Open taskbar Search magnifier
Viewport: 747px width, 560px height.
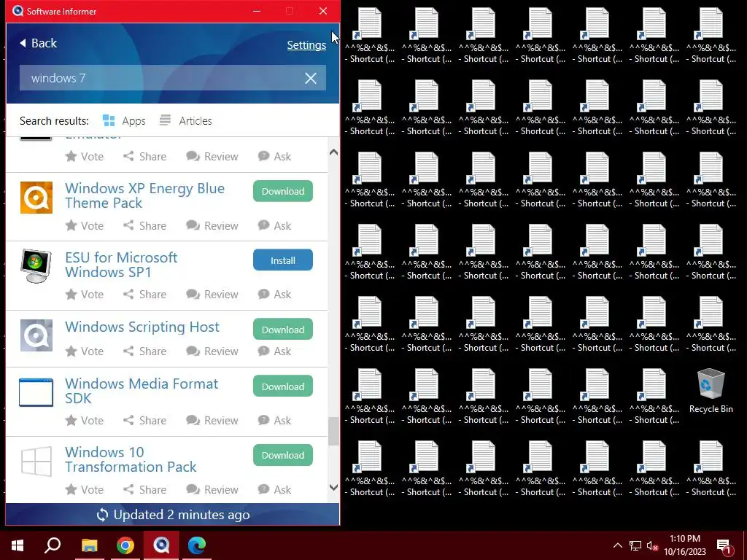coord(53,545)
